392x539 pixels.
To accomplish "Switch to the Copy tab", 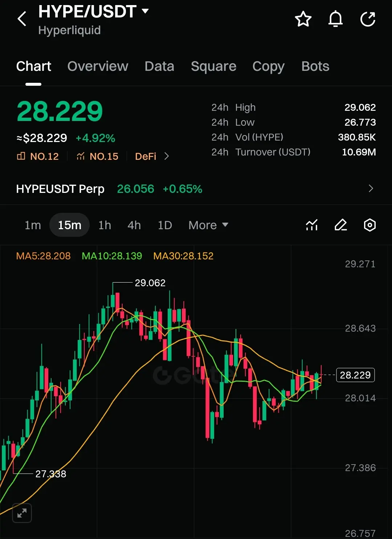I will 269,66.
